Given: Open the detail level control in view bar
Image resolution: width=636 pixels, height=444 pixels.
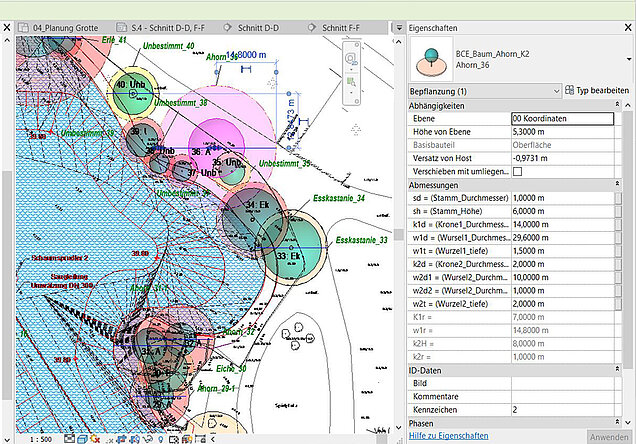Looking at the screenshot, I should 69,439.
